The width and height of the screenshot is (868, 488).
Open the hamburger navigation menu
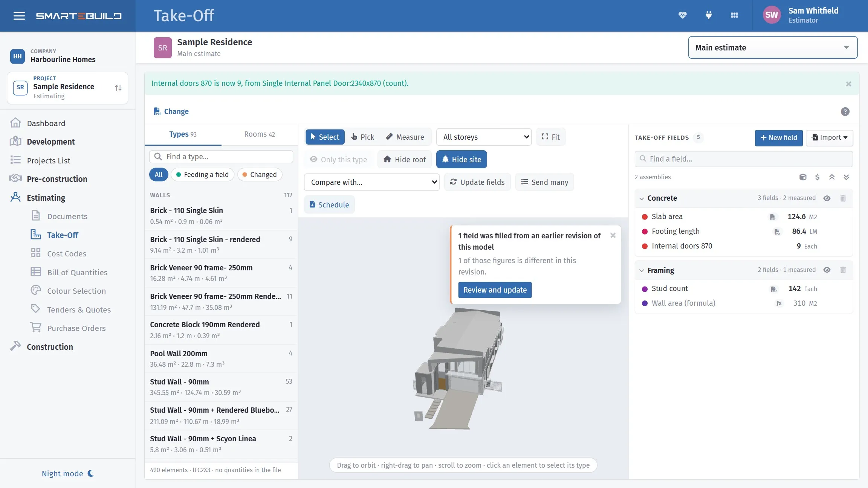(x=19, y=16)
